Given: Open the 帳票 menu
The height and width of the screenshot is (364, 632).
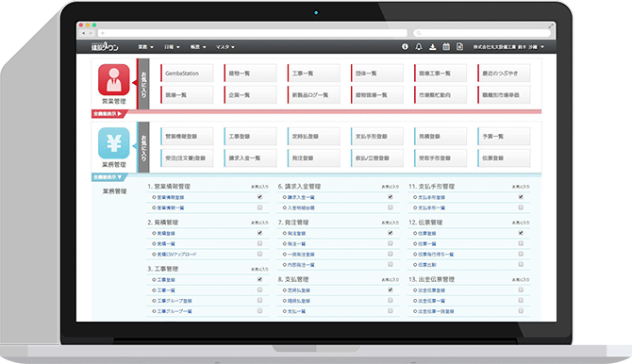Looking at the screenshot, I should click(198, 47).
